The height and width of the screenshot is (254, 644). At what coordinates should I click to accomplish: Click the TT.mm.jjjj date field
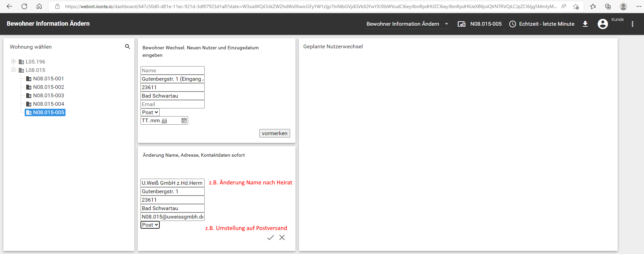pos(164,121)
